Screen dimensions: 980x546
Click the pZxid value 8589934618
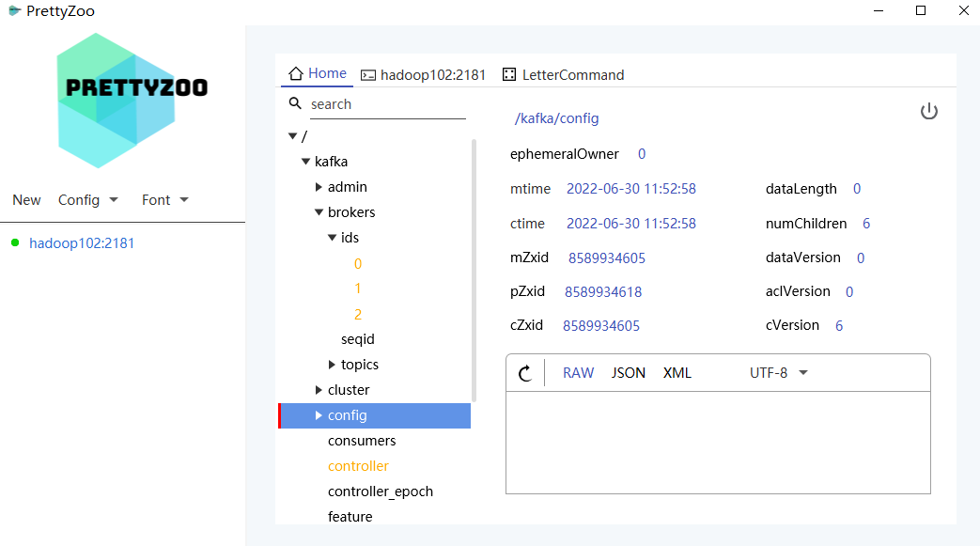[603, 292]
